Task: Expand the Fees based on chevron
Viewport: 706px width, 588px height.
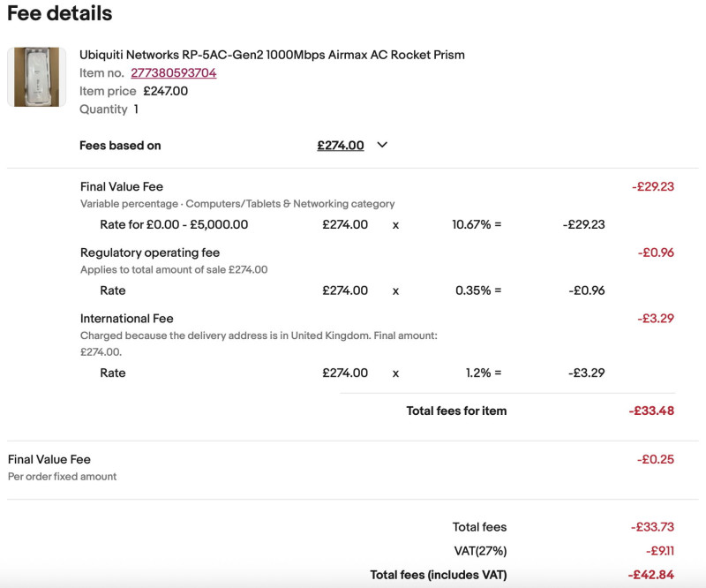Action: [x=382, y=146]
